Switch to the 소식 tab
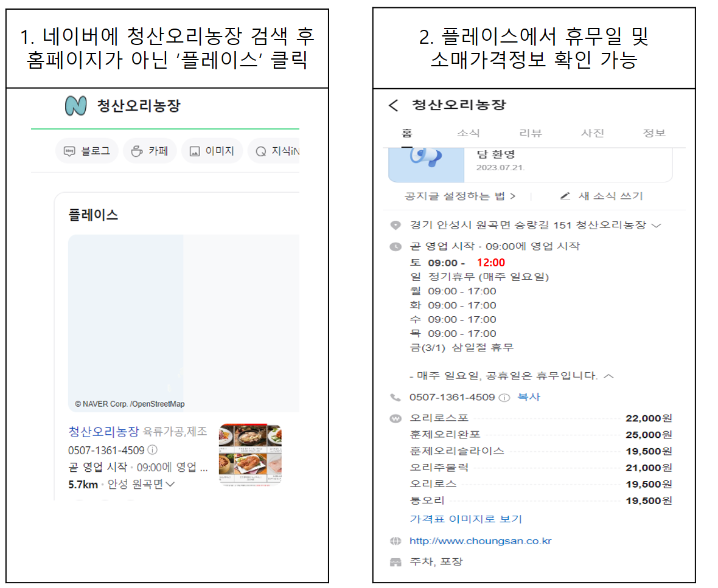 [469, 133]
